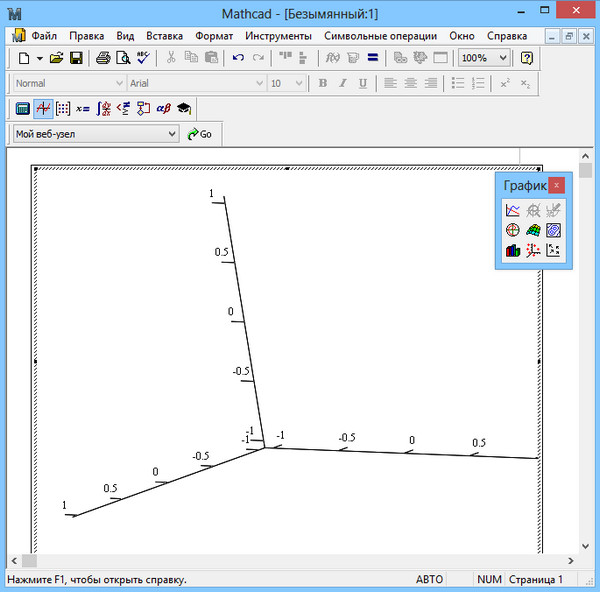Viewport: 600px width, 592px height.
Task: Insert a vector field plot
Action: (553, 251)
